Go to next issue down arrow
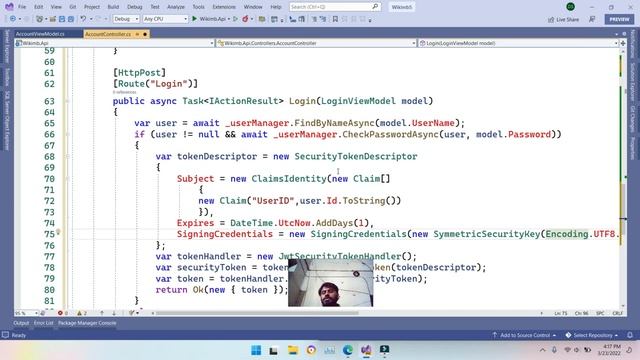The image size is (640, 360). point(114,313)
